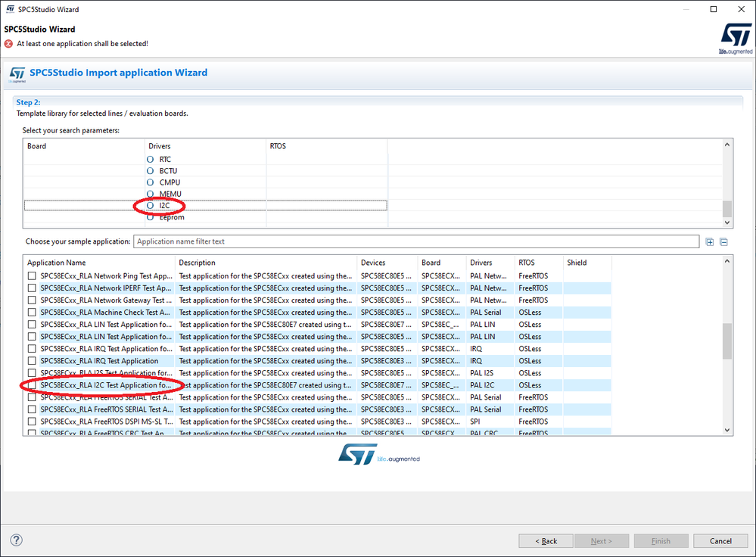Check the Network Ping Test App checkbox
The width and height of the screenshot is (756, 557).
point(32,275)
